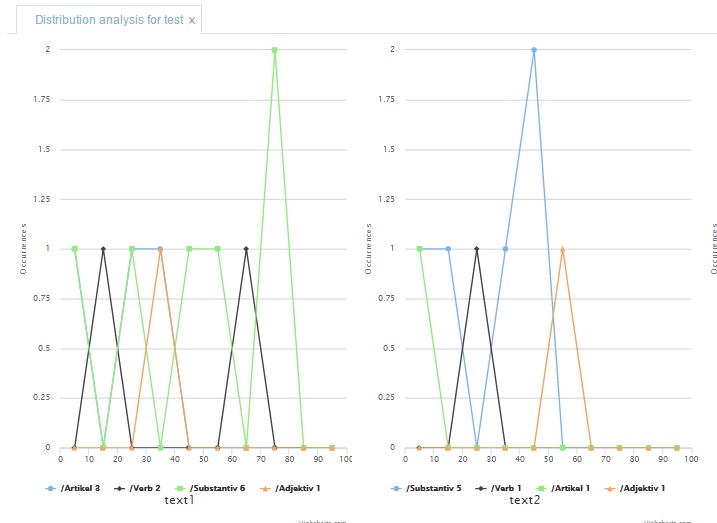
Task: Select the green square marker at 1 in text2
Action: point(420,249)
